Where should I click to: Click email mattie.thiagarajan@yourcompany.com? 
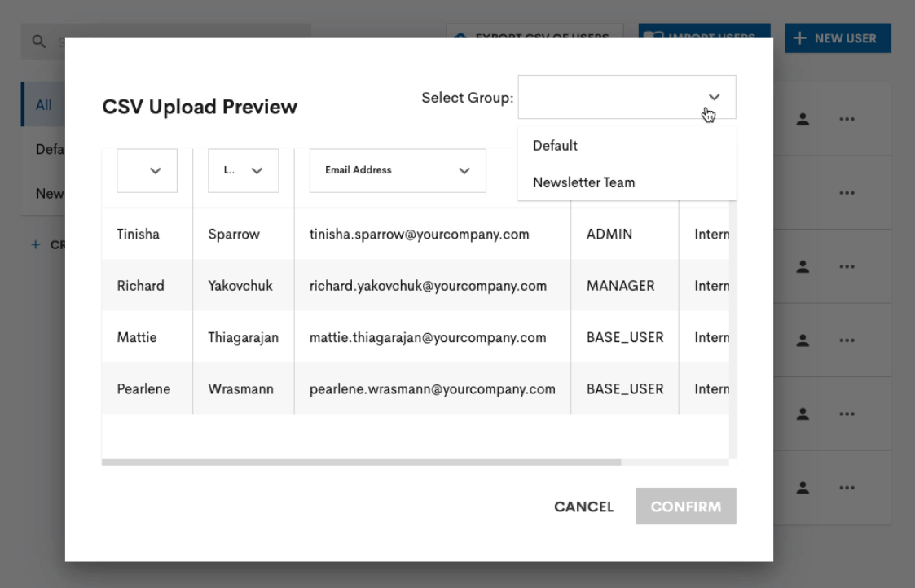428,338
